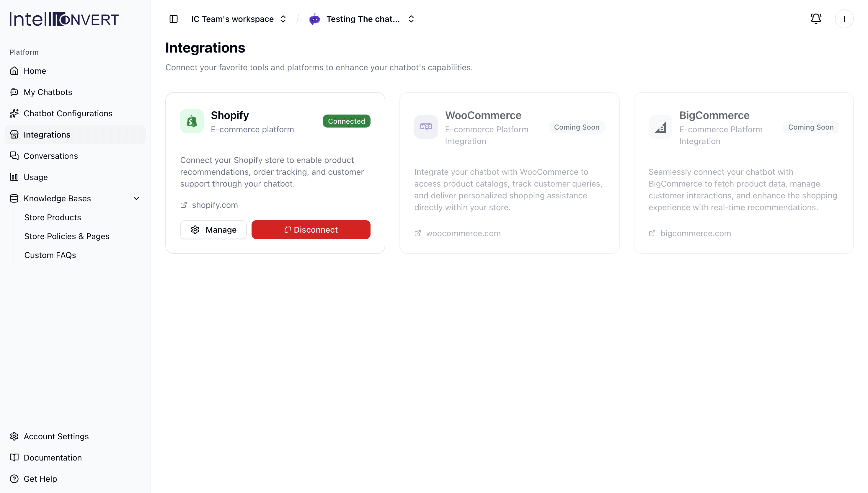Click the Conversations chat bubble icon
The width and height of the screenshot is (868, 493).
(14, 156)
